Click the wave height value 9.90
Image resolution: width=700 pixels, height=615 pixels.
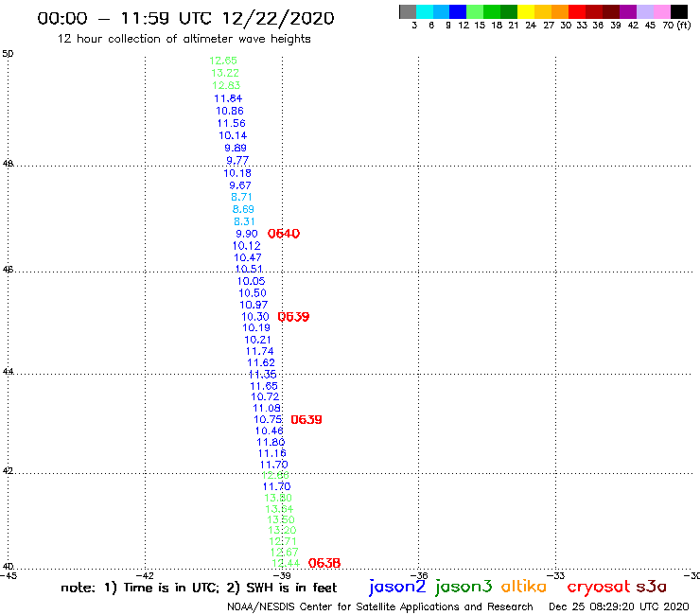pos(247,234)
